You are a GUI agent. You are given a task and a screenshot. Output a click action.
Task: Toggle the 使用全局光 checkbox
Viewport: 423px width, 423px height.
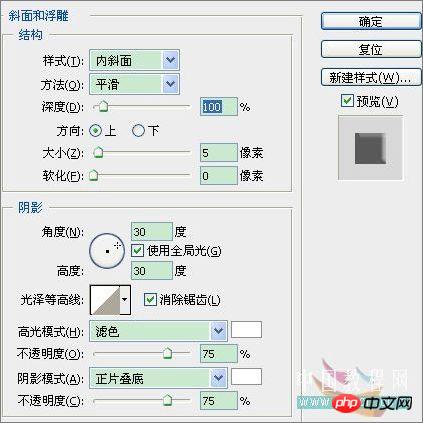point(137,250)
